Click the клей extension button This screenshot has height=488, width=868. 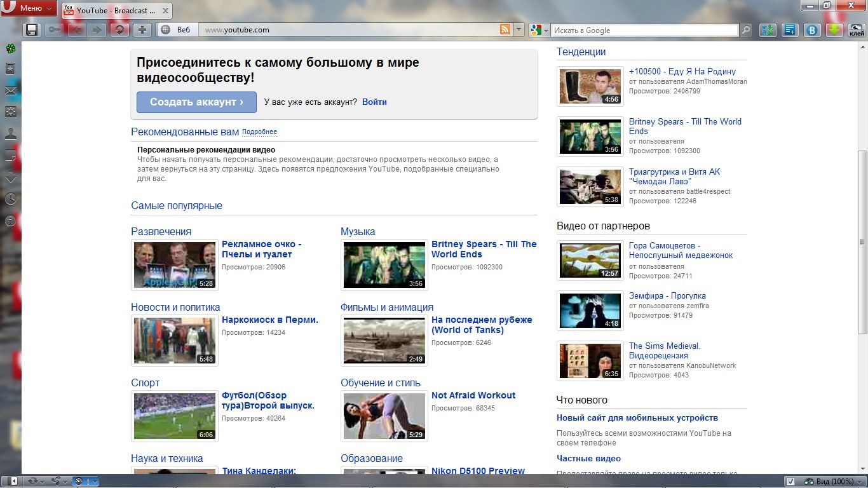pyautogui.click(x=857, y=30)
